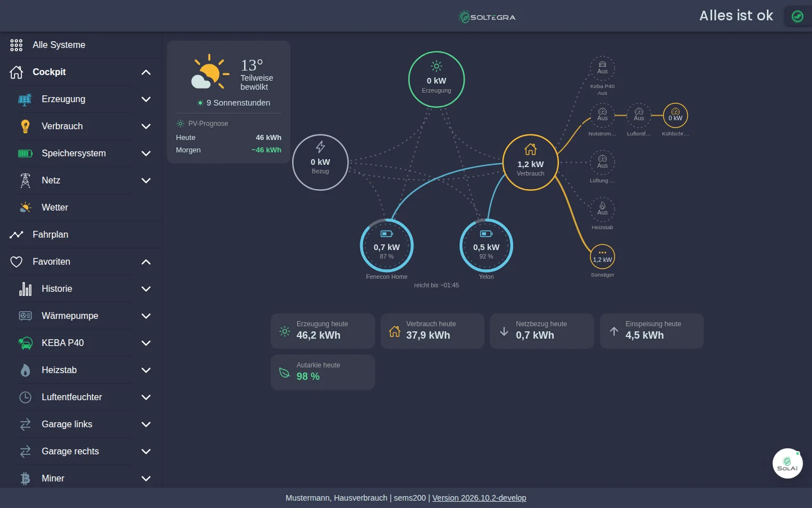Expand the Verbrauch menu chevron
Viewport: 812px width, 508px height.
[x=146, y=126]
